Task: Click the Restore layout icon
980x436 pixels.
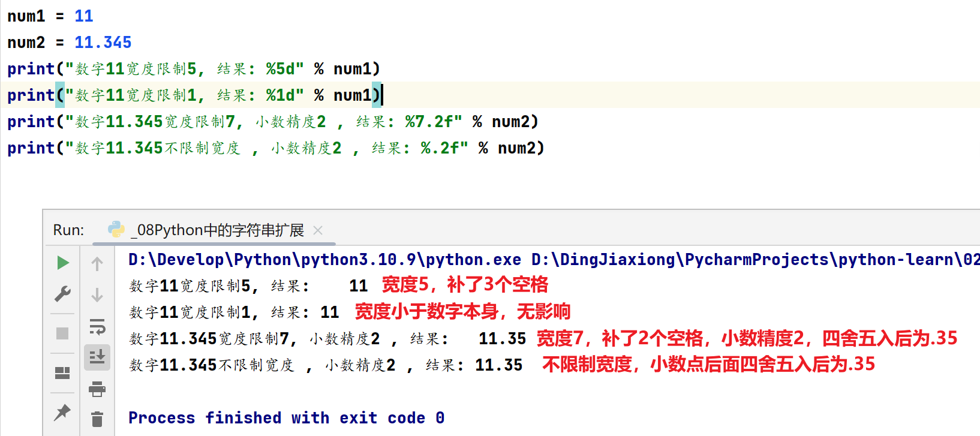Action: pos(62,373)
